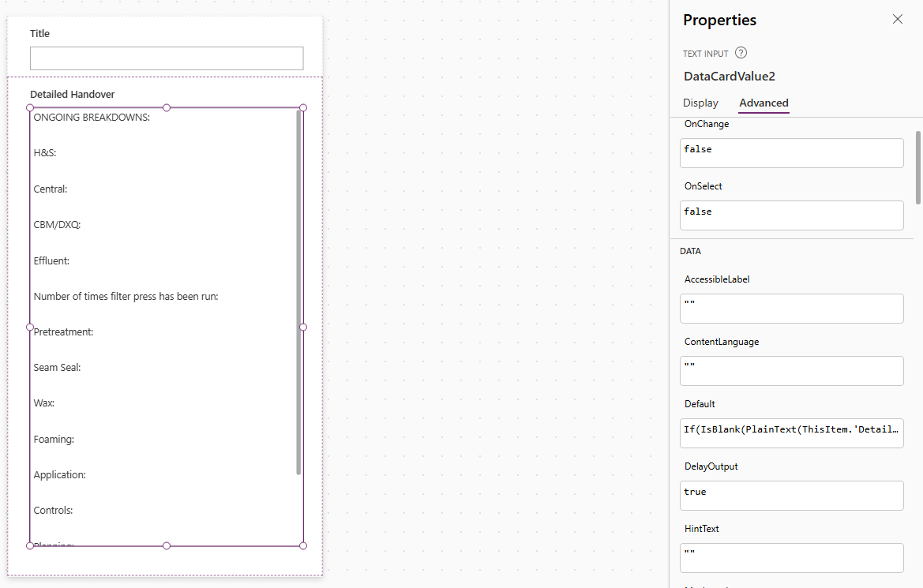Edit the OnSelect formula field
The width and height of the screenshot is (923, 588).
point(791,215)
